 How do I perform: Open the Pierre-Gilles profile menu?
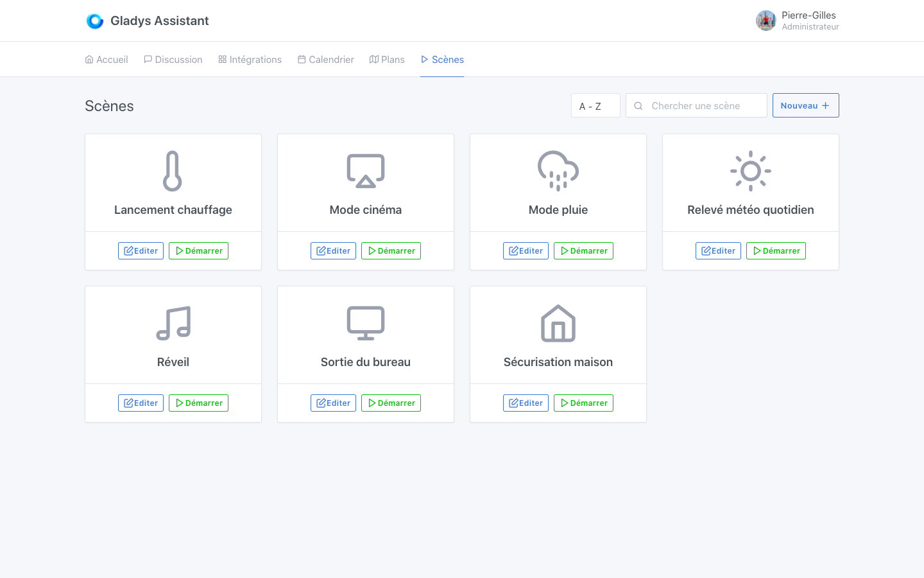pos(798,21)
